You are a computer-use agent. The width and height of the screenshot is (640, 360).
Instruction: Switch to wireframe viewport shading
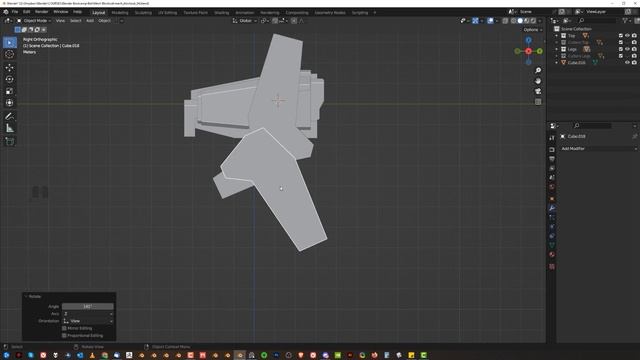tap(513, 20)
